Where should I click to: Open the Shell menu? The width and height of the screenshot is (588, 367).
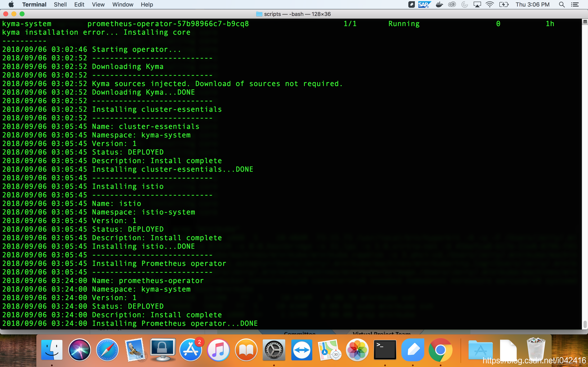click(x=60, y=4)
